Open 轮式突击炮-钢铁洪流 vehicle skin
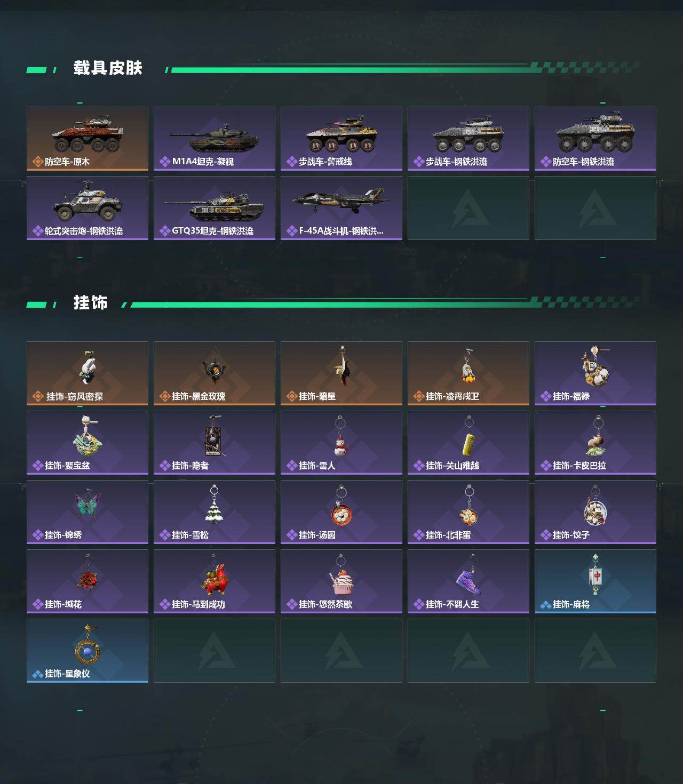Image resolution: width=683 pixels, height=784 pixels. pyautogui.click(x=88, y=208)
